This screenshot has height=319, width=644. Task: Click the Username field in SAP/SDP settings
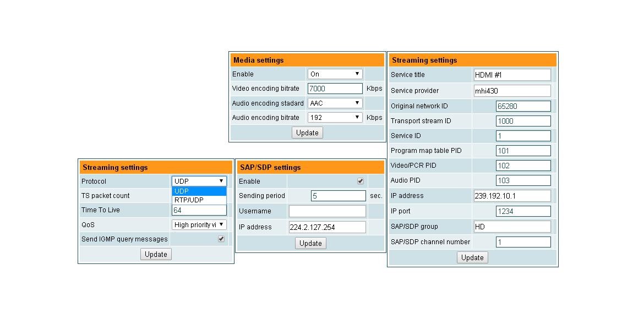coord(327,211)
